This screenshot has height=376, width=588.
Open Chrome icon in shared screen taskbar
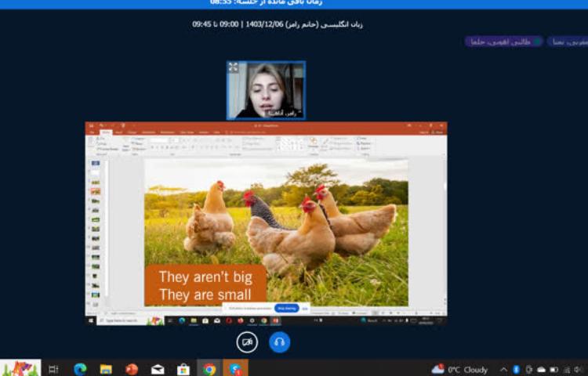point(264,320)
